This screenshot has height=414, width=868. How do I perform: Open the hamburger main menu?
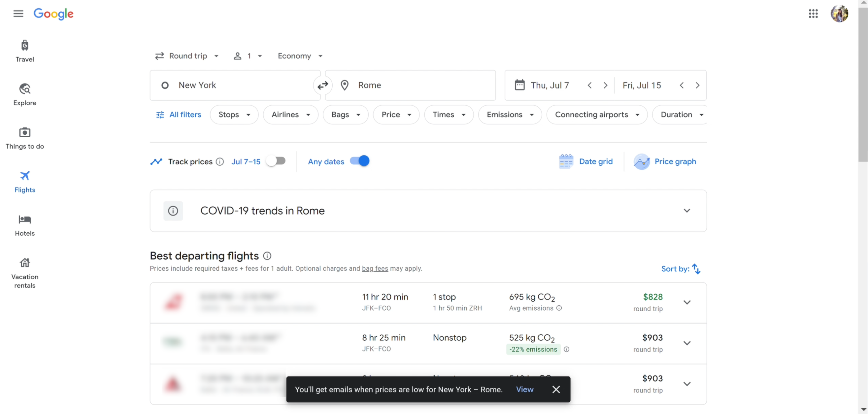(x=18, y=14)
